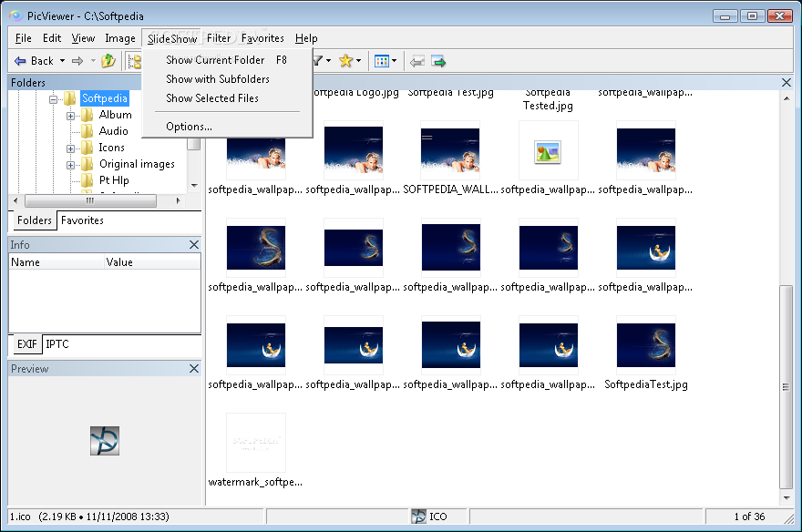Click the ICO format icon in status bar

pos(418,517)
